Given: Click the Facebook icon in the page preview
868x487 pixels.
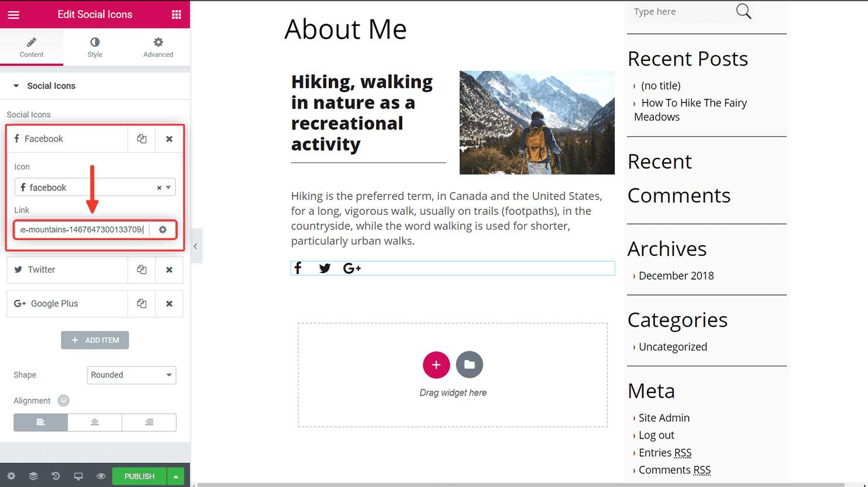Looking at the screenshot, I should pos(298,268).
